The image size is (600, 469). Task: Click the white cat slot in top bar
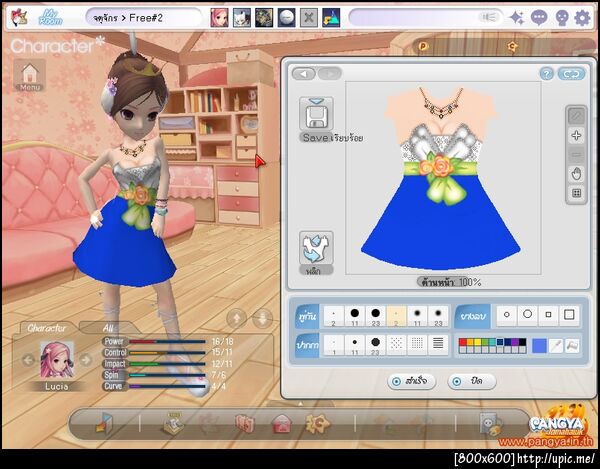coord(242,18)
